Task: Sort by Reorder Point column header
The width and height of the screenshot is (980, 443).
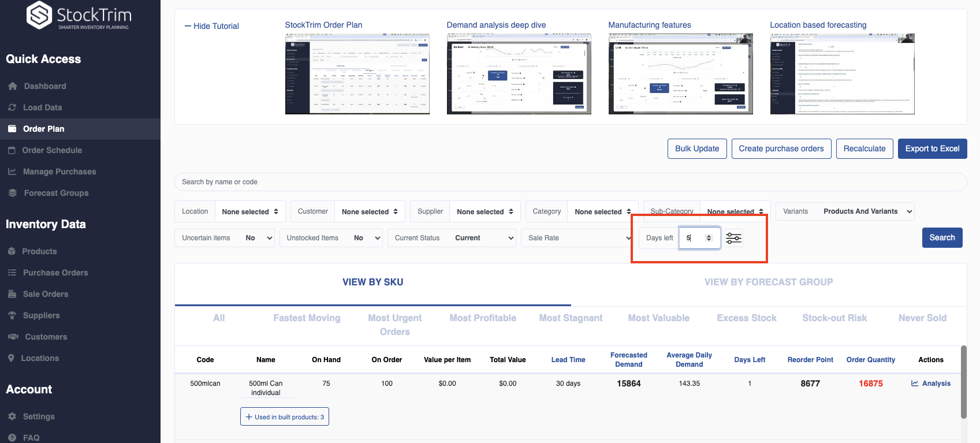Action: [x=810, y=360]
